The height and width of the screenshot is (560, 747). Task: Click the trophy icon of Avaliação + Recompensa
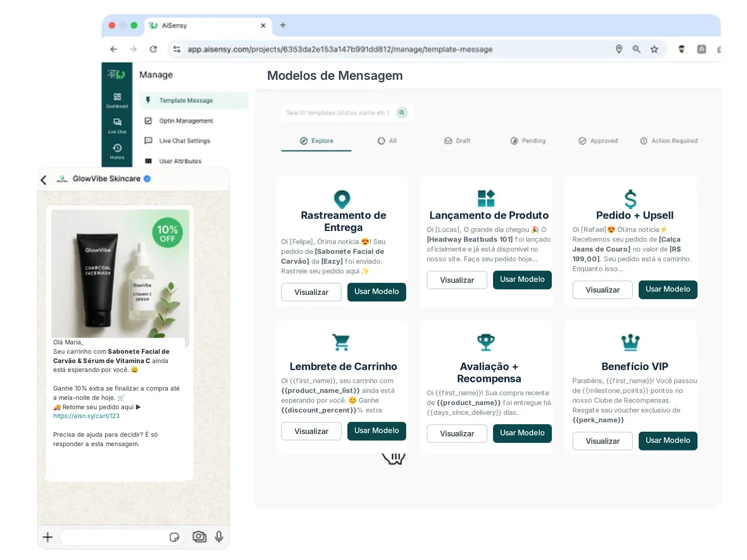click(x=486, y=342)
